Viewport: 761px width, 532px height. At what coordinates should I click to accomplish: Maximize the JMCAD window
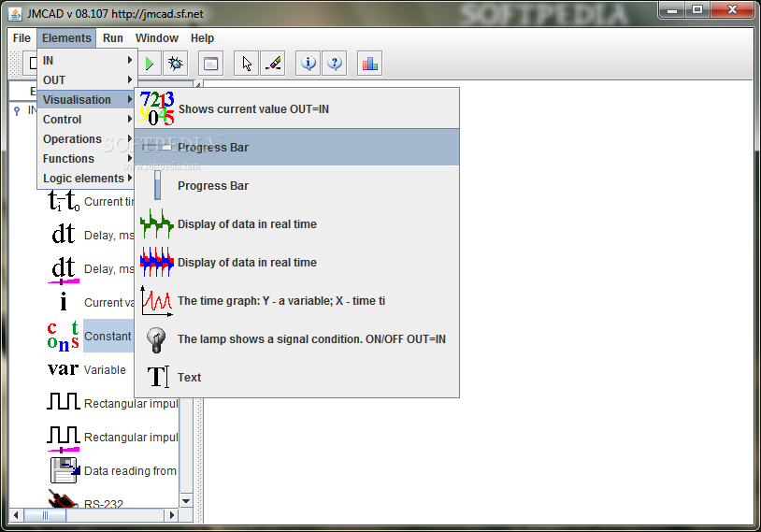[x=697, y=10]
